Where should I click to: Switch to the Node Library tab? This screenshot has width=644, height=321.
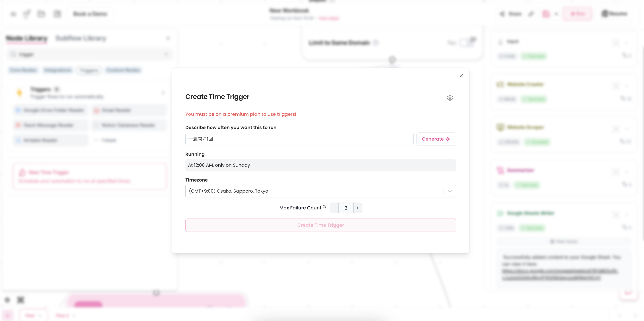(27, 38)
